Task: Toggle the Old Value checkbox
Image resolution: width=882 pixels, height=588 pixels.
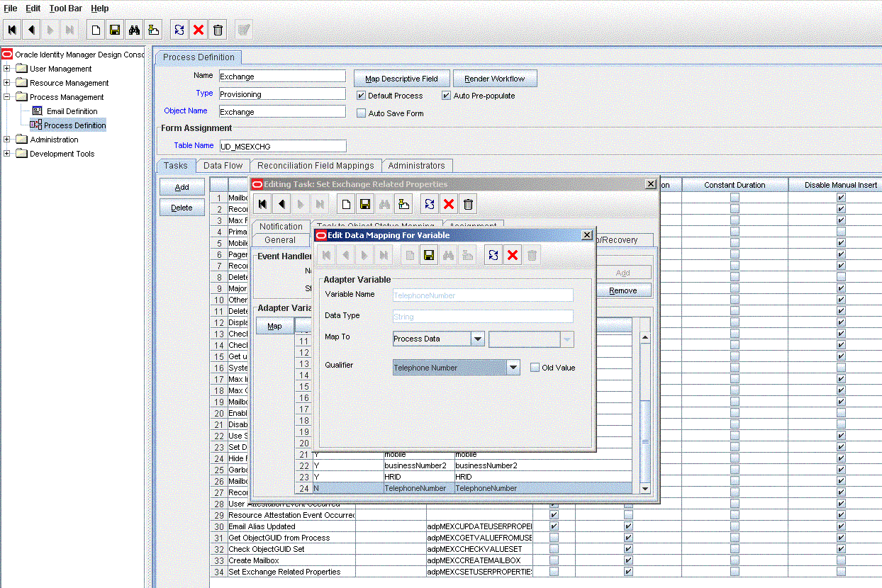Action: pyautogui.click(x=535, y=368)
